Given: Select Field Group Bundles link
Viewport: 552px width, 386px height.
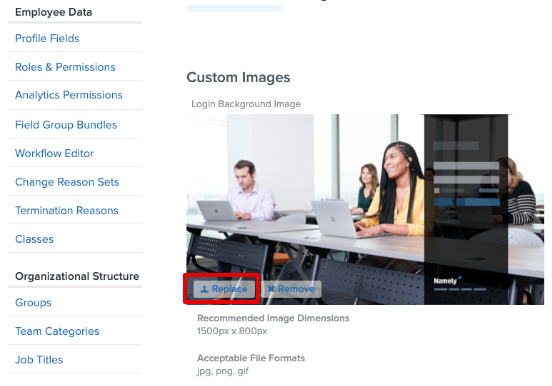Looking at the screenshot, I should click(x=66, y=125).
